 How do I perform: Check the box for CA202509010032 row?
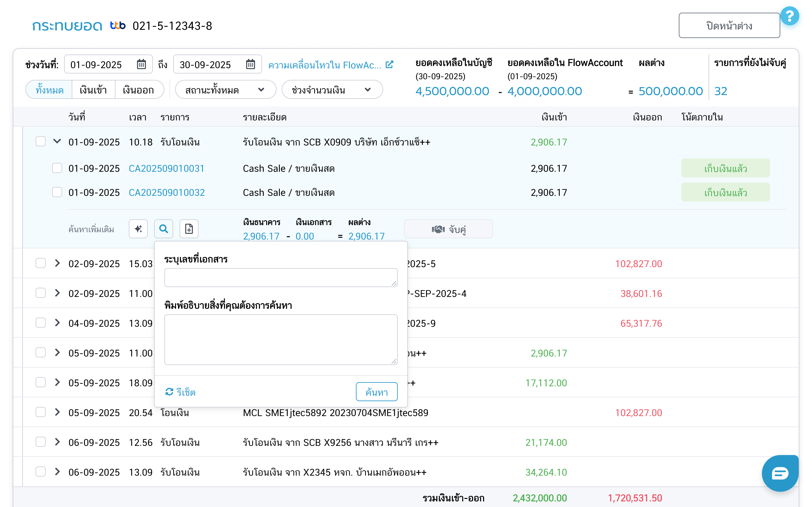[x=57, y=192]
